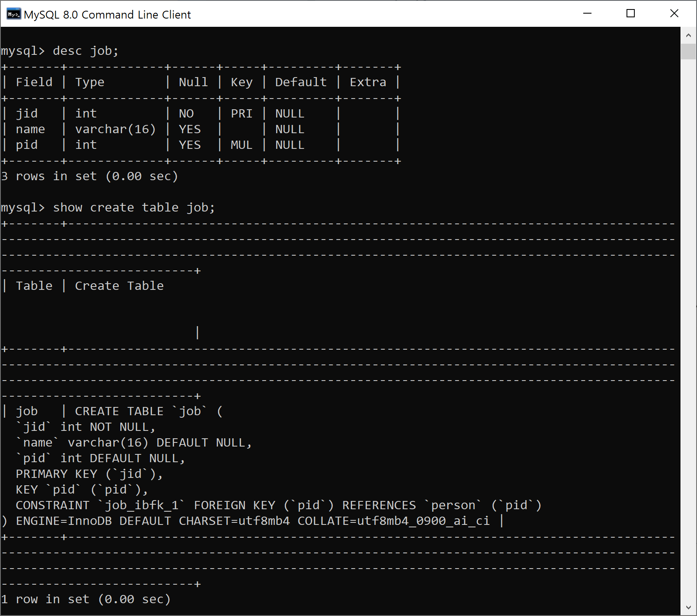Click the 'Field' column header

click(34, 82)
